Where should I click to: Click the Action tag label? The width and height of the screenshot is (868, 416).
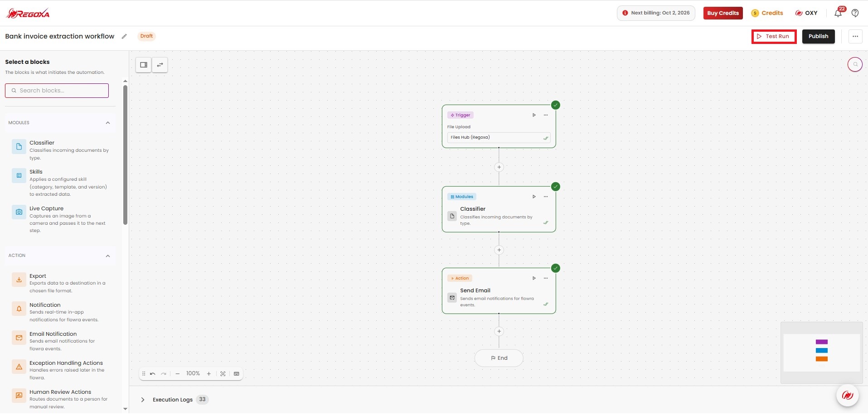point(460,278)
